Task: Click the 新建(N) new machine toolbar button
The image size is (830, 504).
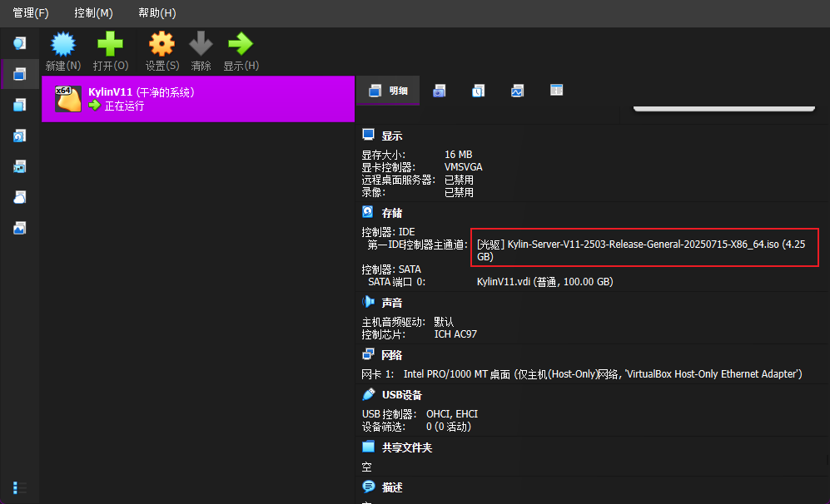Action: click(63, 52)
